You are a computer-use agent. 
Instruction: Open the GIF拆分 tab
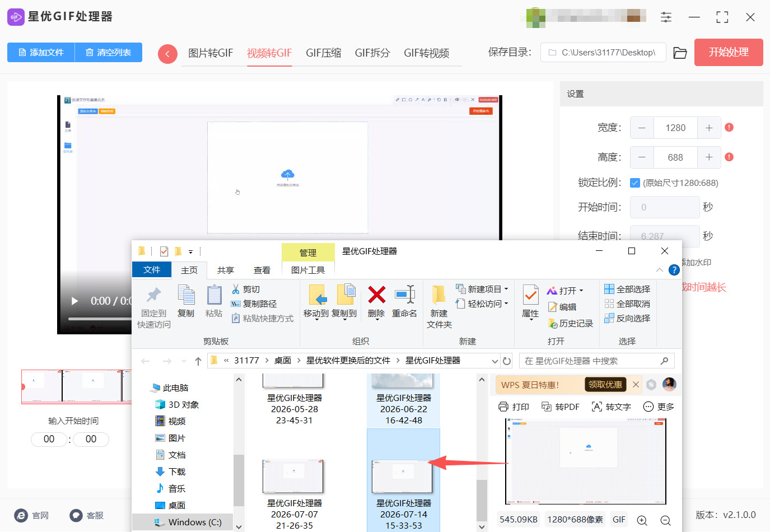[372, 53]
